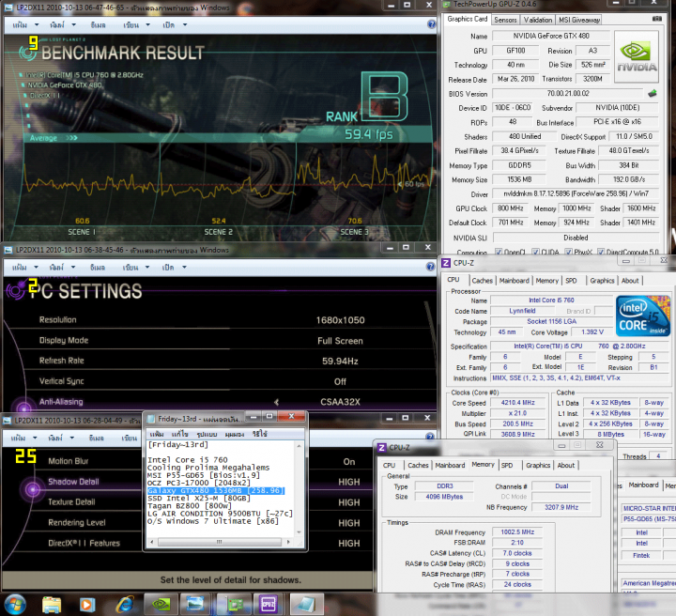The width and height of the screenshot is (676, 616).
Task: Open แก้ไข menu in Notepad
Action: (x=179, y=434)
